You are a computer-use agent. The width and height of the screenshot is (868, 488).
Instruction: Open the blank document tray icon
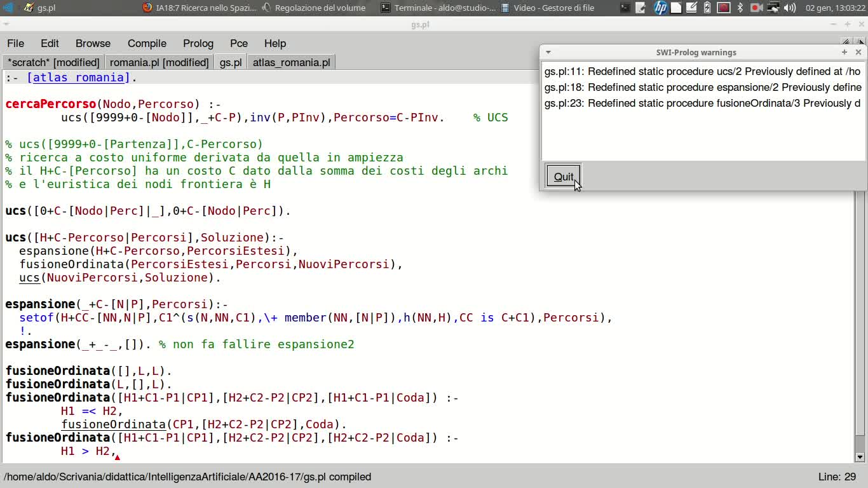point(677,8)
